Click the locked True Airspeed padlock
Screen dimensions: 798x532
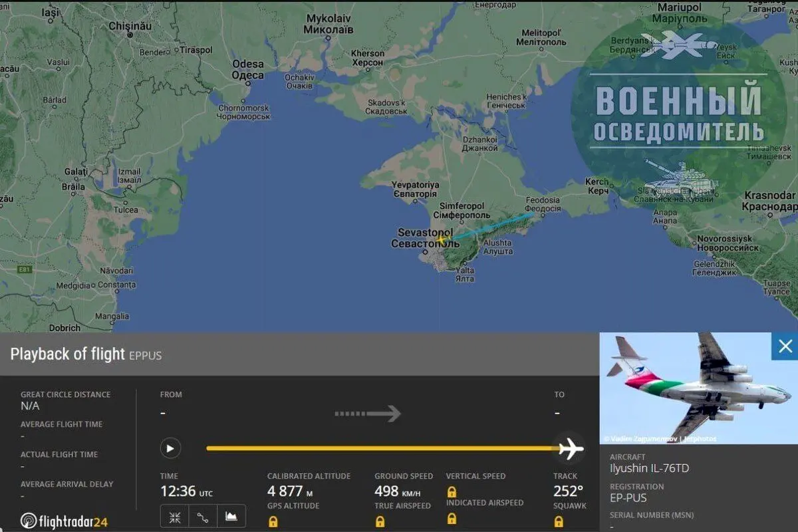[380, 521]
